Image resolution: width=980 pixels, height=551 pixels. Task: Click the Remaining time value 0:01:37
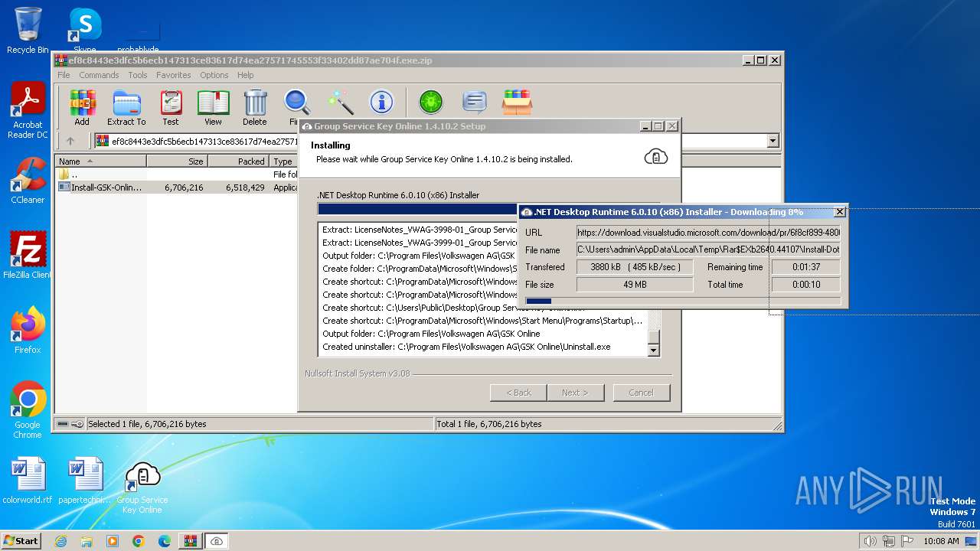pyautogui.click(x=805, y=267)
